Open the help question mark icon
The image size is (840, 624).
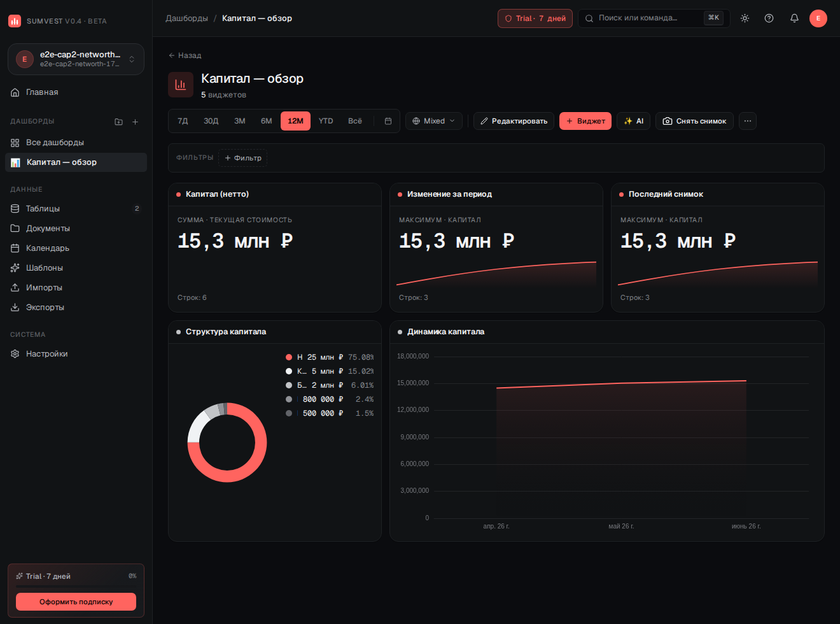coord(769,18)
